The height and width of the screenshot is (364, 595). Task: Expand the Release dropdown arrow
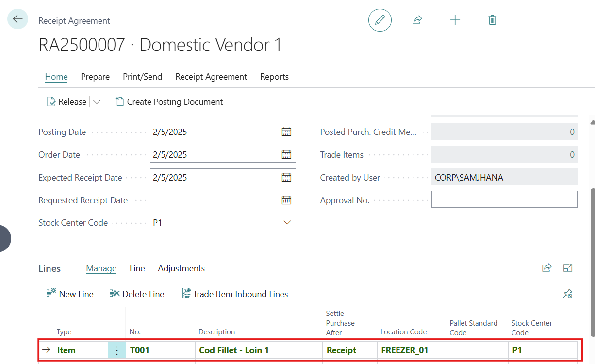tap(97, 102)
